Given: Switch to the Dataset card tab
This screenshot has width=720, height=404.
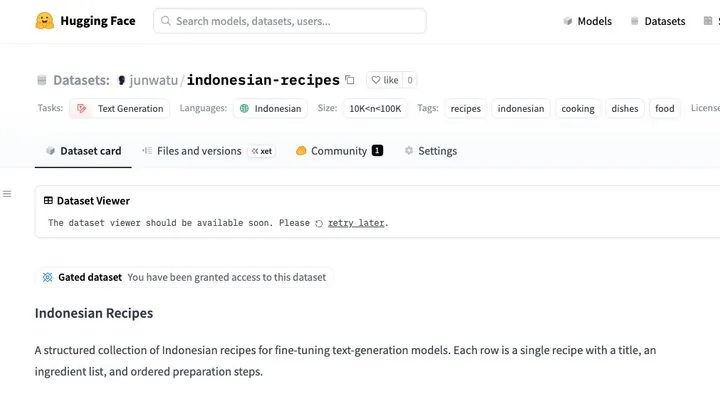Looking at the screenshot, I should 83,151.
